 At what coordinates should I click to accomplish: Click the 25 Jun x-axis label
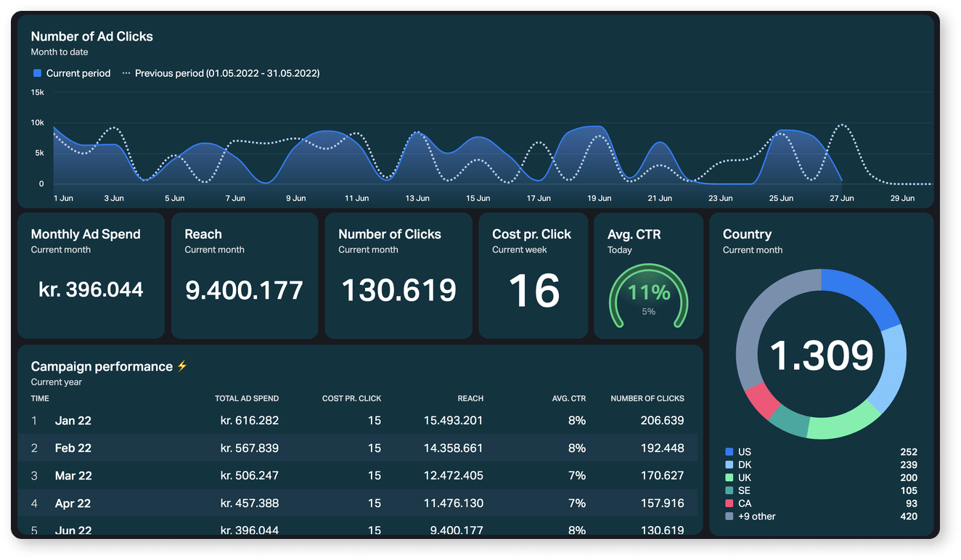781,198
